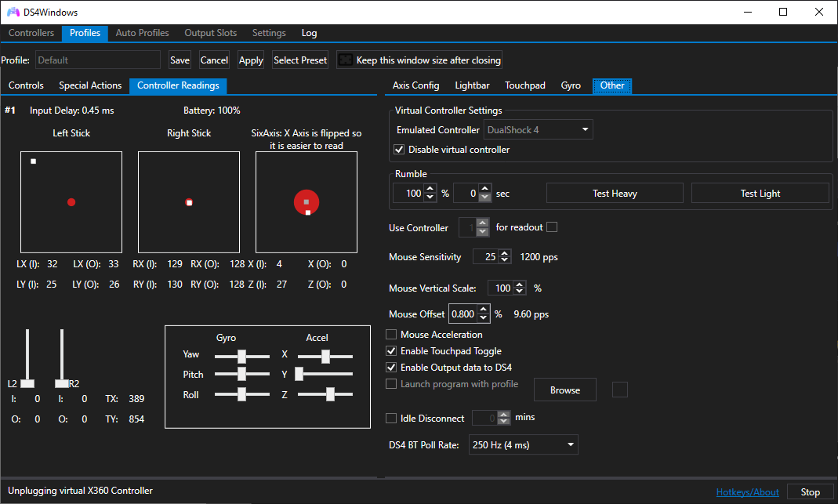838x504 pixels.
Task: Show the Gyro settings tab
Action: [571, 85]
